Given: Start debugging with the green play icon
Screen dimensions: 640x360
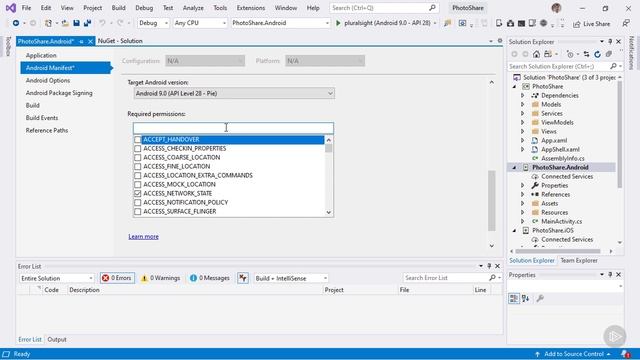Looking at the screenshot, I should point(338,23).
